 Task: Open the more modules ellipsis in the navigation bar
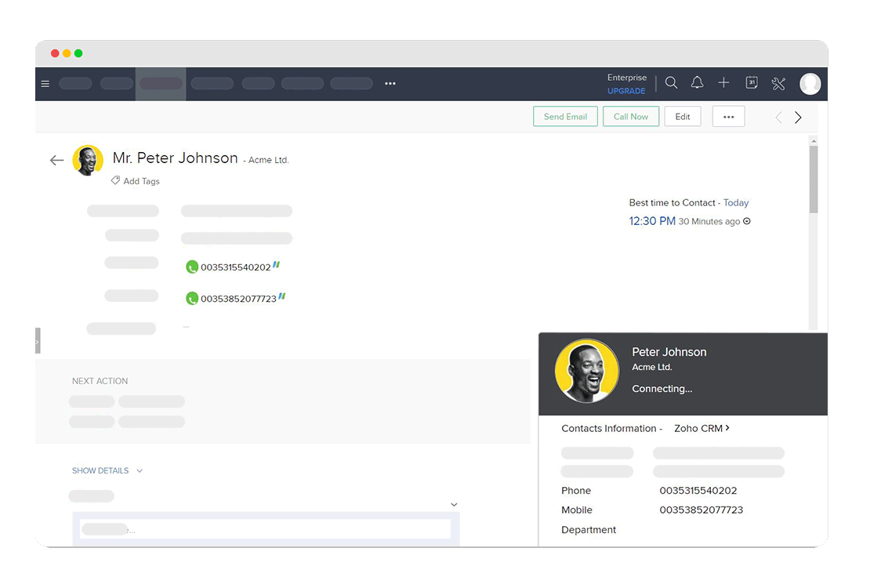click(390, 83)
